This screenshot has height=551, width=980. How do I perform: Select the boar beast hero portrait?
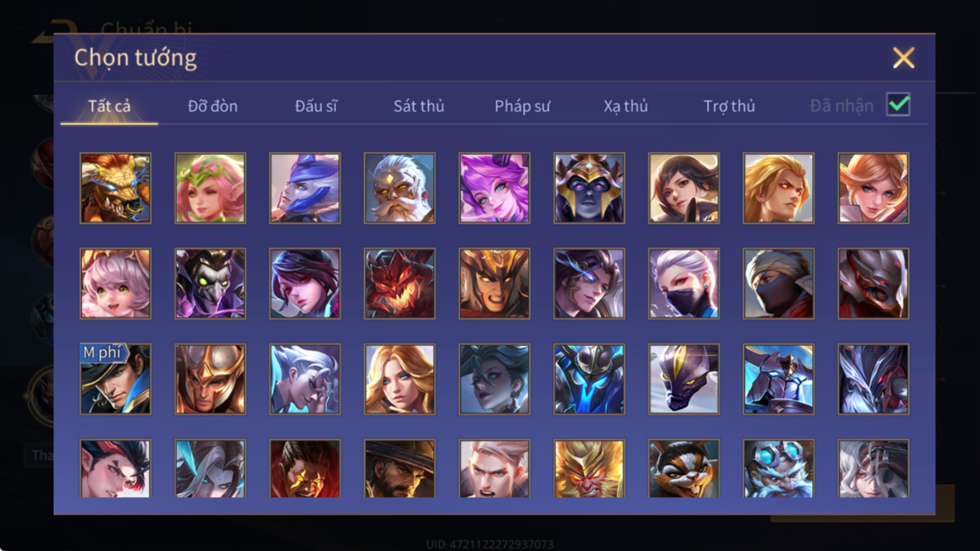point(115,188)
